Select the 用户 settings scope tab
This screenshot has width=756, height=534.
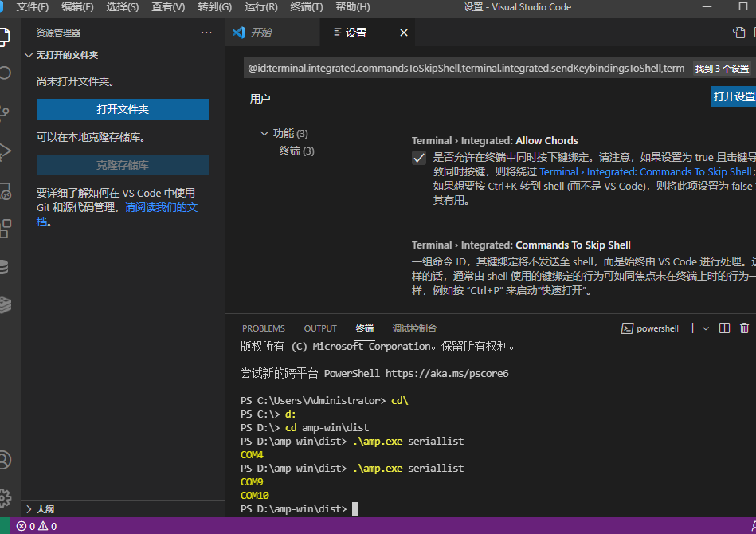tap(260, 99)
